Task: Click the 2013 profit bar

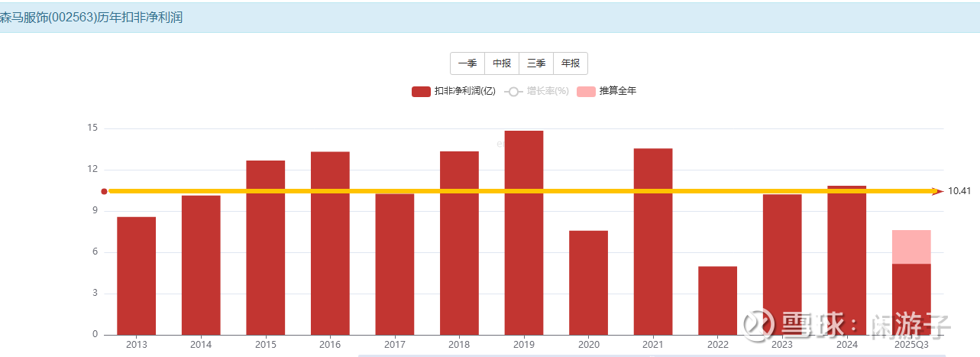Action: coord(136,276)
